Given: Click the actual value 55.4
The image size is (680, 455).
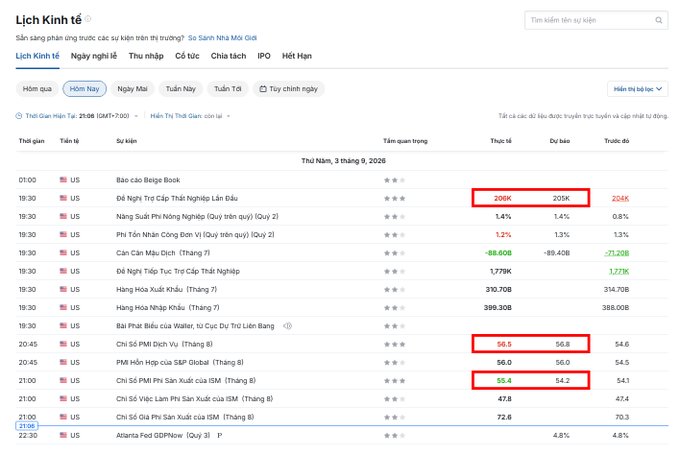Looking at the screenshot, I should pos(504,380).
